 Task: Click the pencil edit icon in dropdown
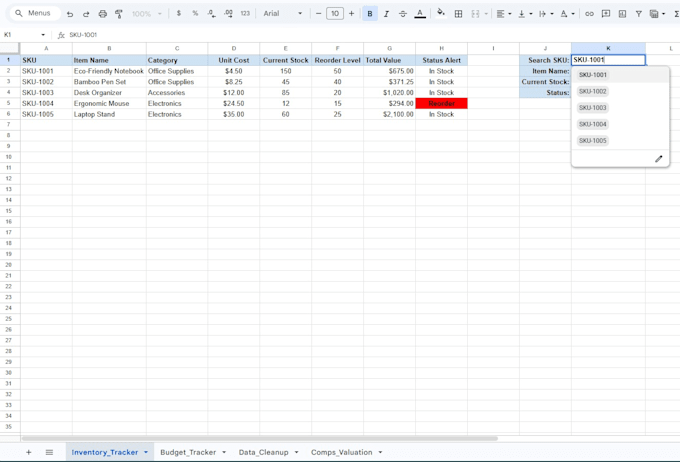click(658, 159)
